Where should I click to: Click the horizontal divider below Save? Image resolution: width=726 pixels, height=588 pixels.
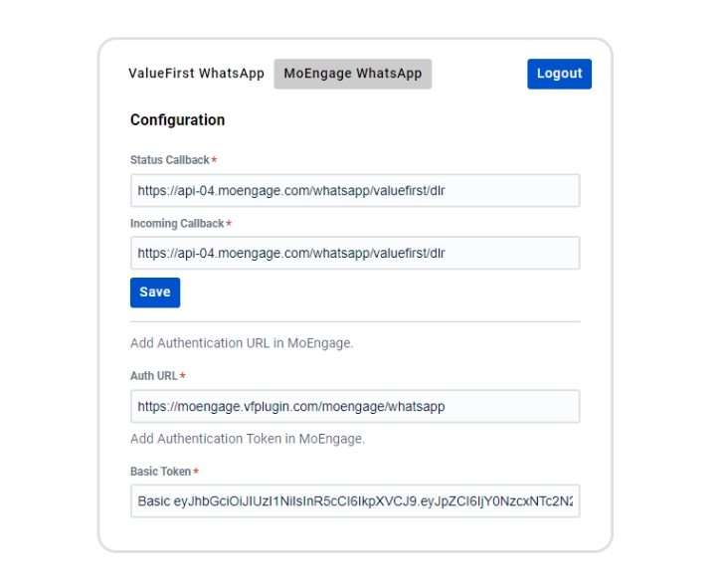[x=354, y=321]
